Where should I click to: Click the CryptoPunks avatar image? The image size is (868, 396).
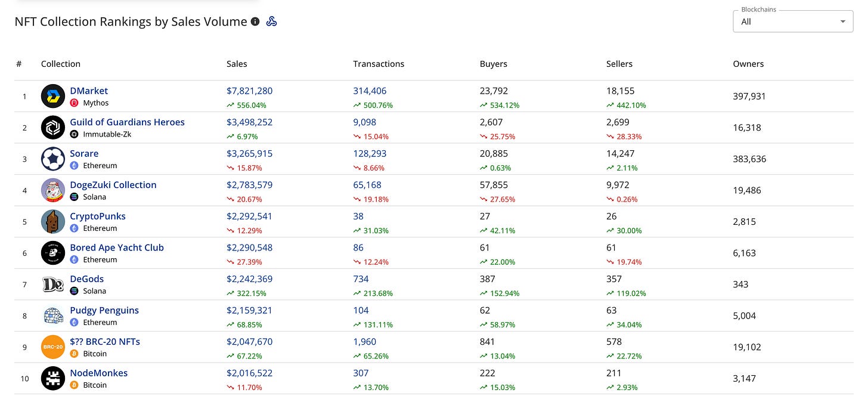(x=53, y=221)
